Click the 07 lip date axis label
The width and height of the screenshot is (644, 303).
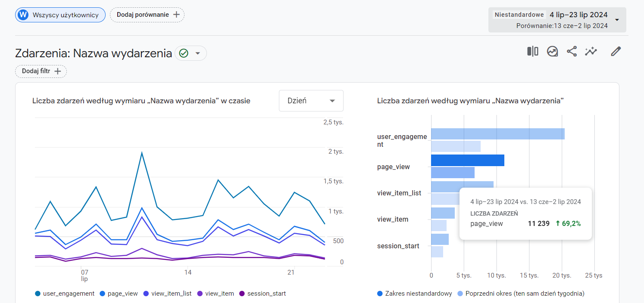pos(84,275)
